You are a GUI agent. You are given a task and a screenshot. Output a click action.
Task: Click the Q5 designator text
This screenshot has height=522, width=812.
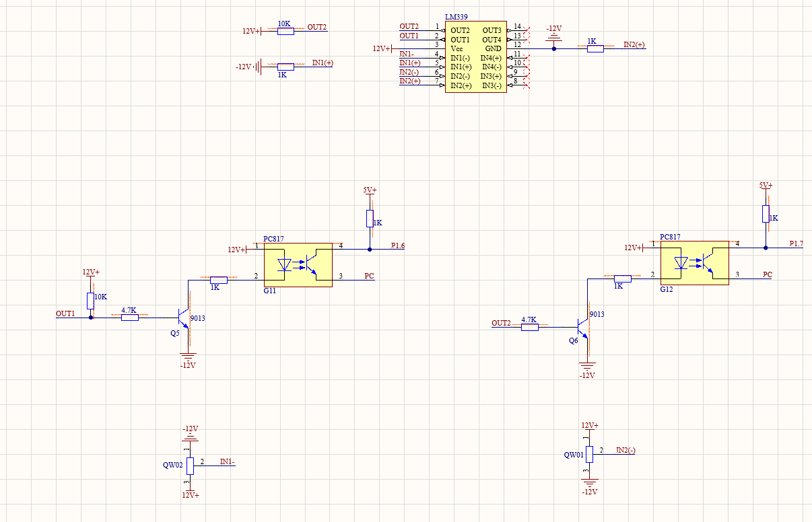174,333
